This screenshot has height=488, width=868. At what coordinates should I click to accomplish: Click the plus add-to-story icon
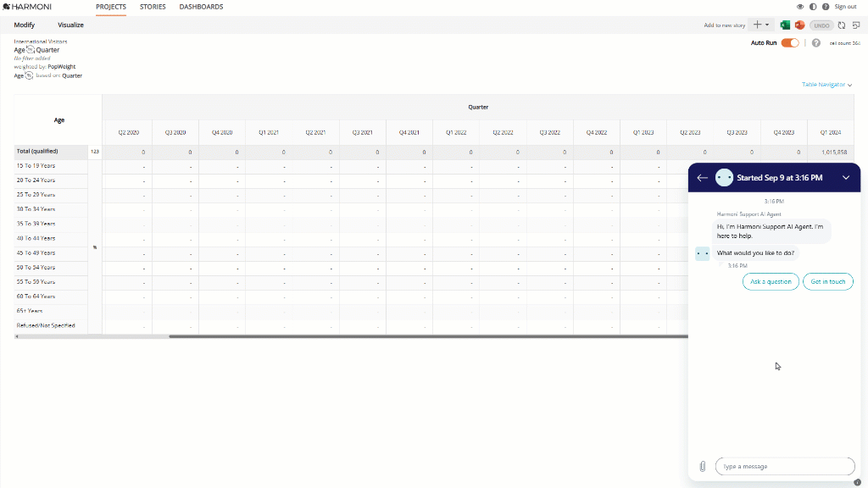tap(757, 25)
